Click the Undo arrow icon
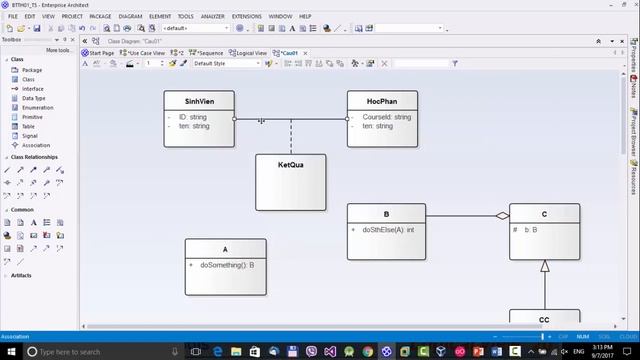640x360 pixels. pyautogui.click(x=82, y=28)
